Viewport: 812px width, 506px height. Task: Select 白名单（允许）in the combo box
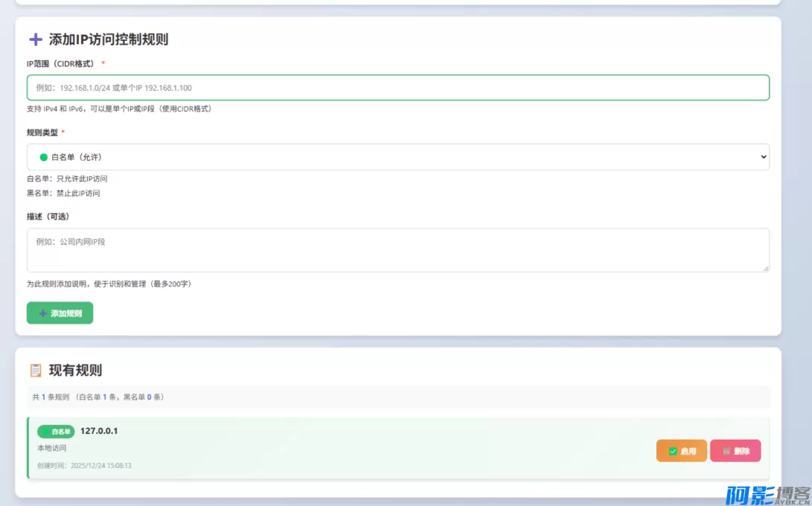[397, 157]
